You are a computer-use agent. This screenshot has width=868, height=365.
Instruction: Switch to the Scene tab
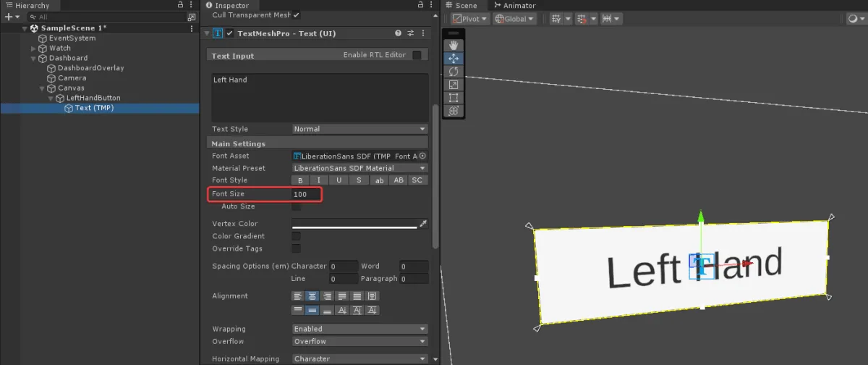click(x=460, y=5)
